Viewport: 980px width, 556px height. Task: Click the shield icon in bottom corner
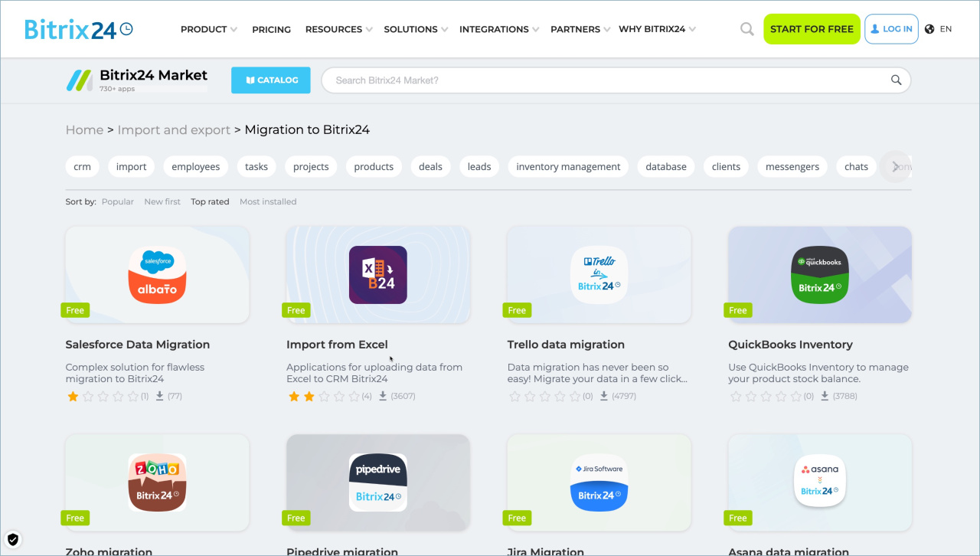pyautogui.click(x=13, y=539)
